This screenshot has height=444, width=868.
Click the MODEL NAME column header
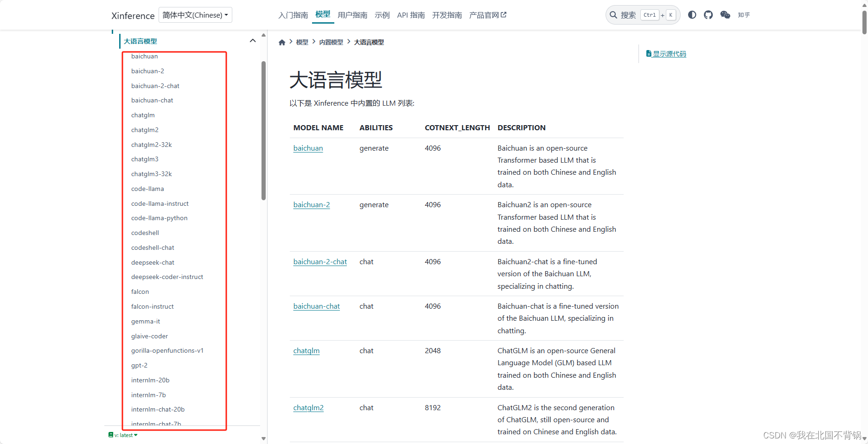(318, 127)
